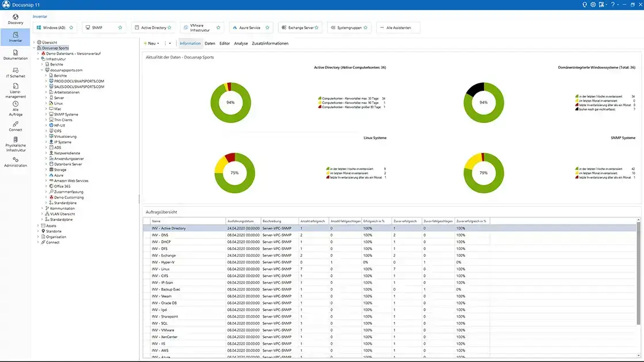Open Administration in the sidebar
644x362 pixels.
coord(15,162)
